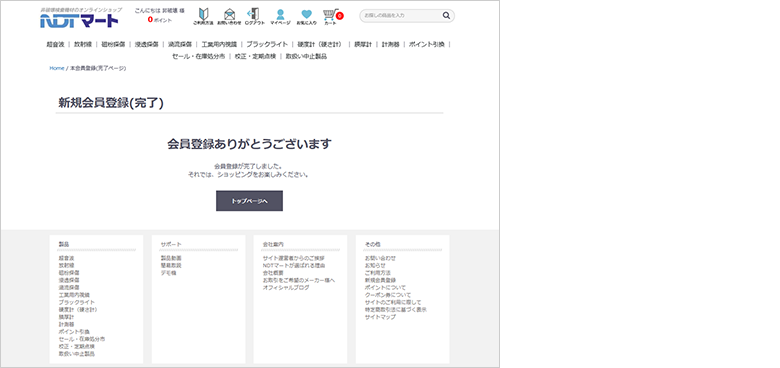Open サイトマップ footer link
Screen dimensions: 780x368
tap(381, 317)
